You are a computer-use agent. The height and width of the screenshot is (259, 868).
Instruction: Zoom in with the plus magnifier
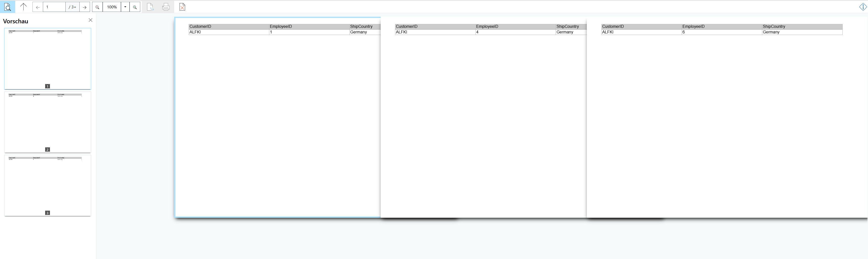click(135, 7)
